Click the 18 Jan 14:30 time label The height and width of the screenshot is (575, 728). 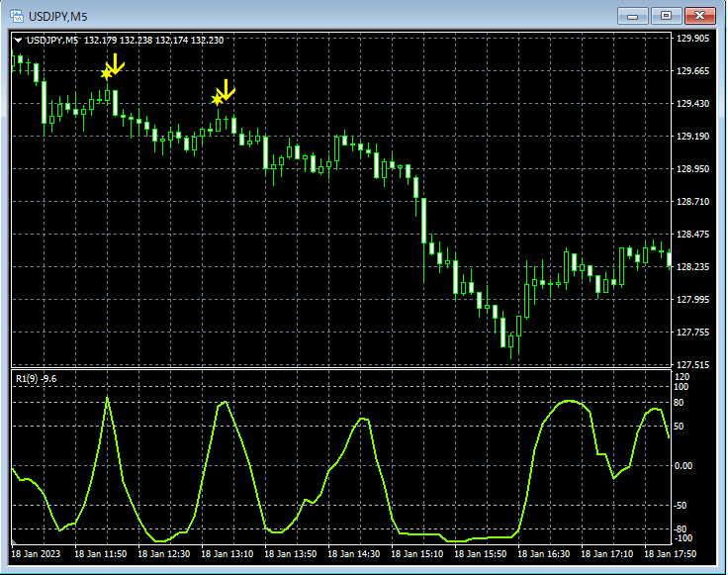coord(354,553)
